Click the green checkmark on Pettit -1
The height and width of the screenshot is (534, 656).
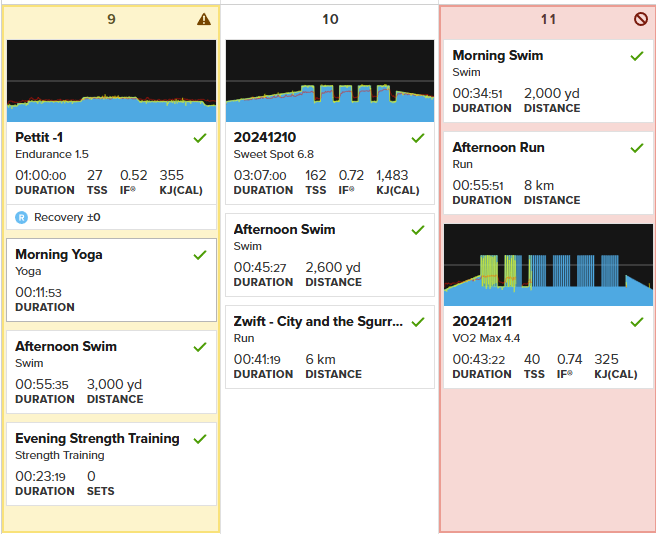(x=200, y=138)
